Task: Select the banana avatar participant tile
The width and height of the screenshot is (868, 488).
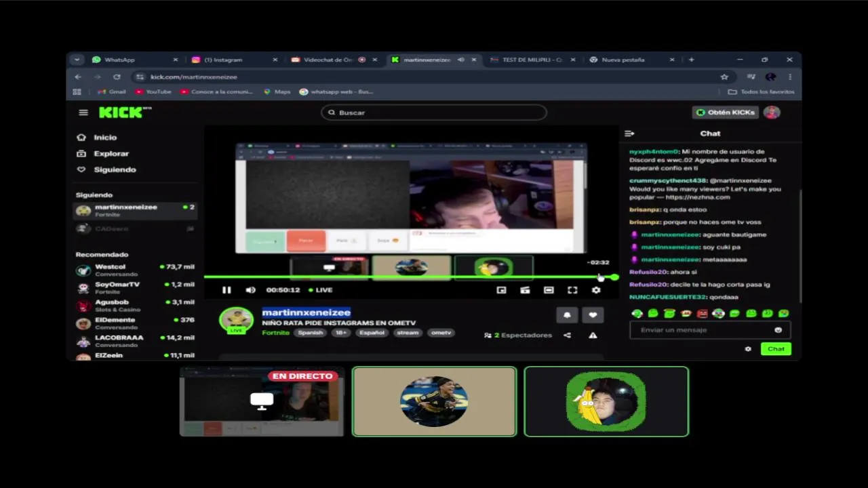Action: click(606, 402)
